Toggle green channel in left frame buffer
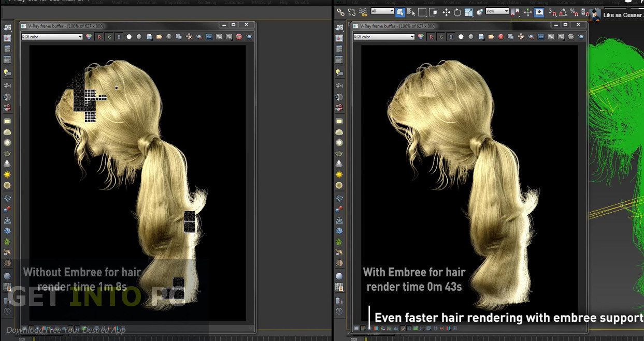This screenshot has height=341, width=644. [x=109, y=37]
